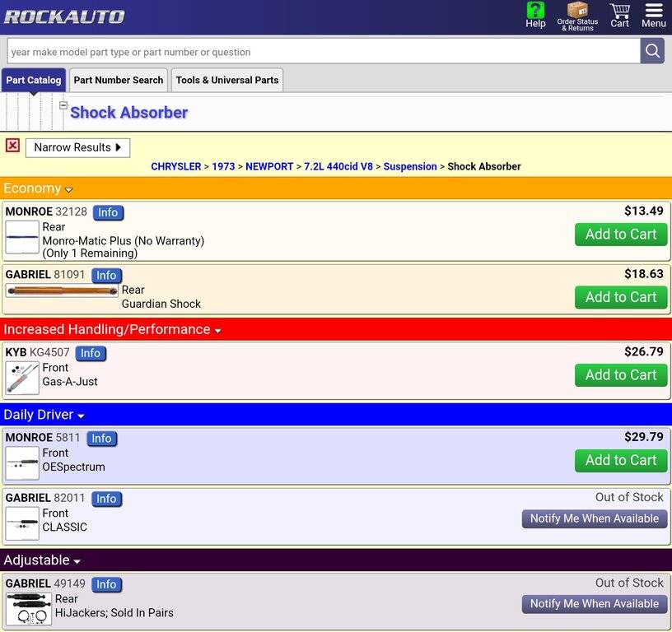
Task: Focus the part search input field
Action: (x=323, y=52)
